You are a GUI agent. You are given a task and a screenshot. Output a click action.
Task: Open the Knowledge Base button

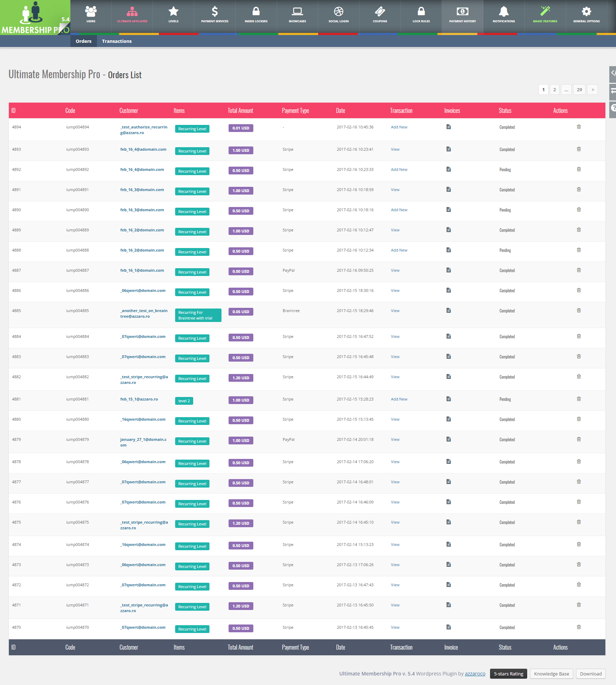(551, 674)
